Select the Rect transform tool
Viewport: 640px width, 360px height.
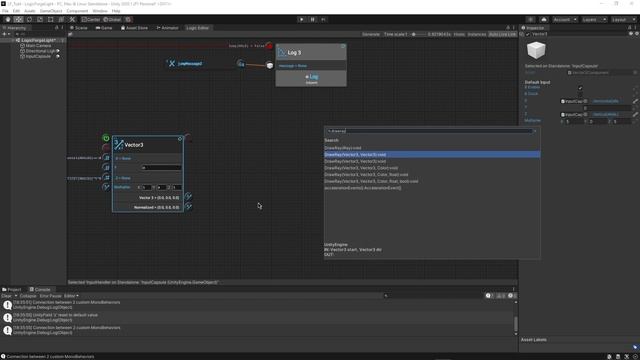pyautogui.click(x=51, y=20)
